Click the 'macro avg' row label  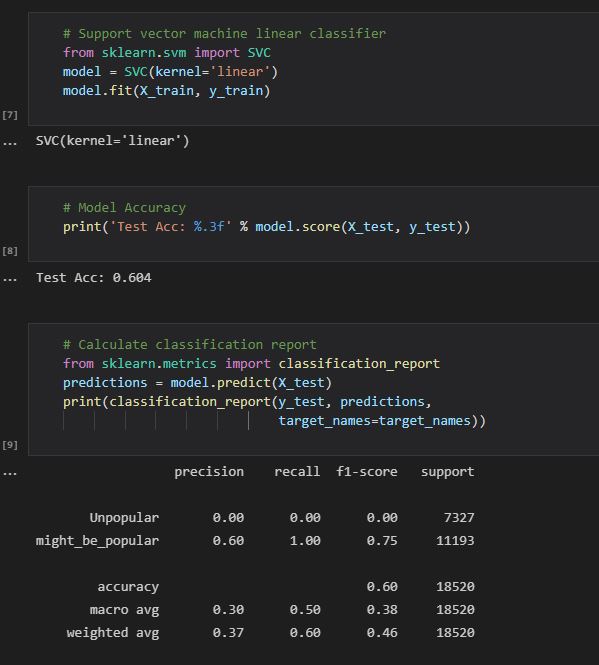coord(124,610)
